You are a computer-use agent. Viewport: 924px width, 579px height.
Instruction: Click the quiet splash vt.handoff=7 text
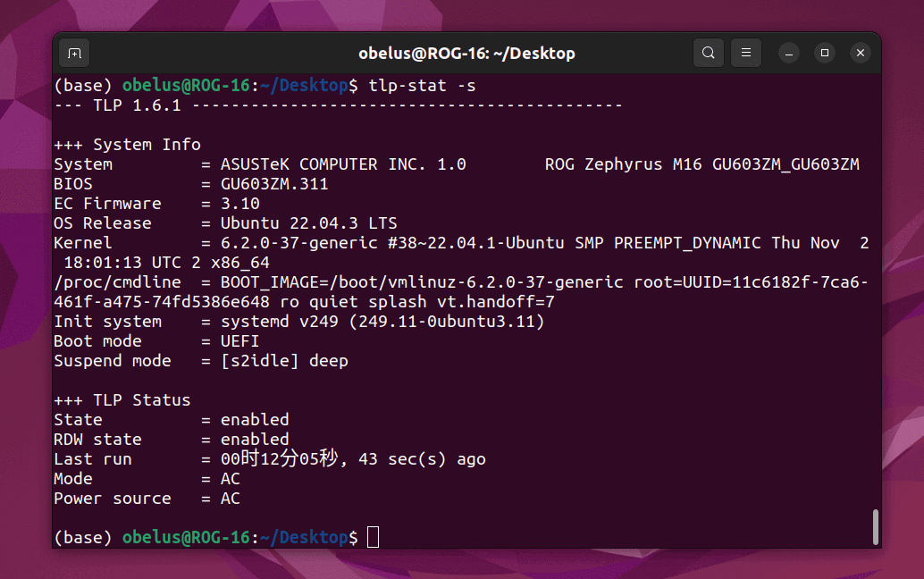[432, 302]
